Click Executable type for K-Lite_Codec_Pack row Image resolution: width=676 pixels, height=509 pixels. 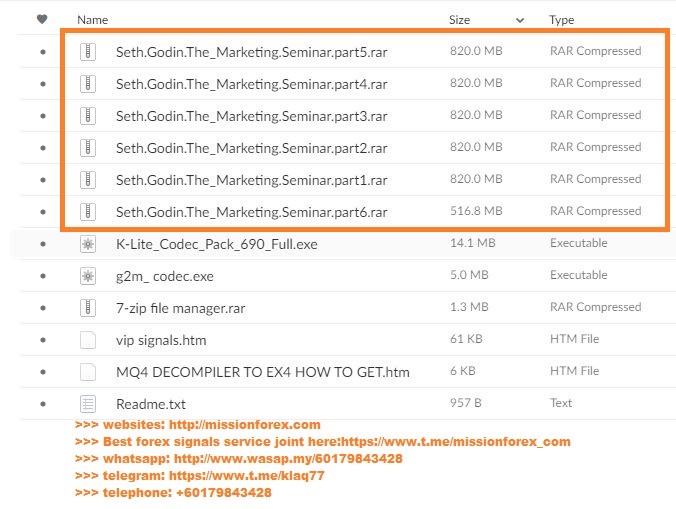point(579,243)
